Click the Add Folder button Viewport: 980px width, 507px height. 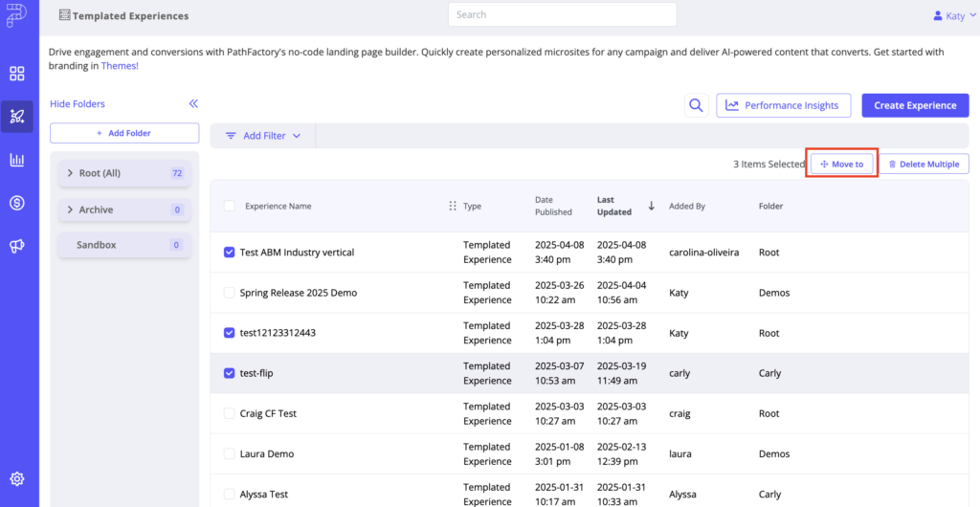pyautogui.click(x=124, y=133)
